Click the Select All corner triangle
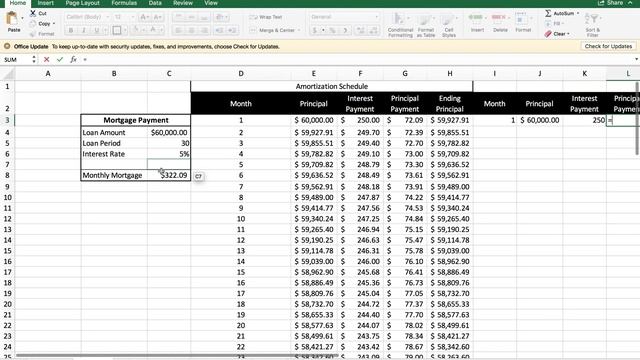 coord(8,74)
